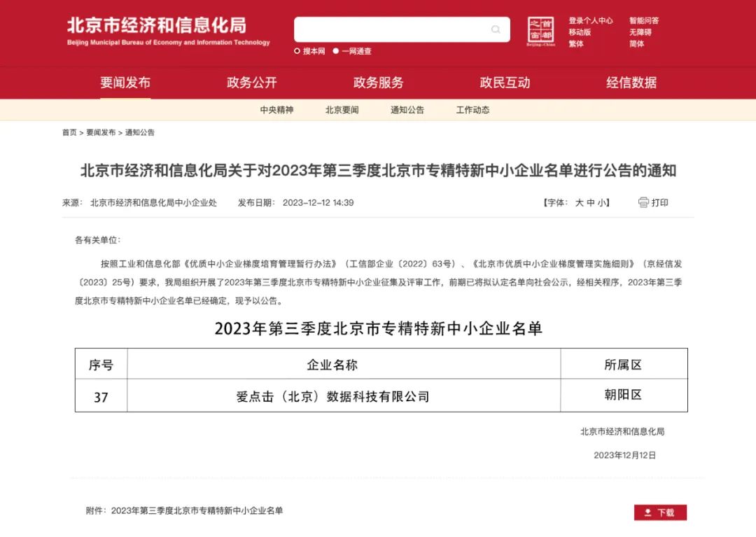The height and width of the screenshot is (537, 756).
Task: Switch to the 北京要闻 sub-tab
Action: coord(342,110)
